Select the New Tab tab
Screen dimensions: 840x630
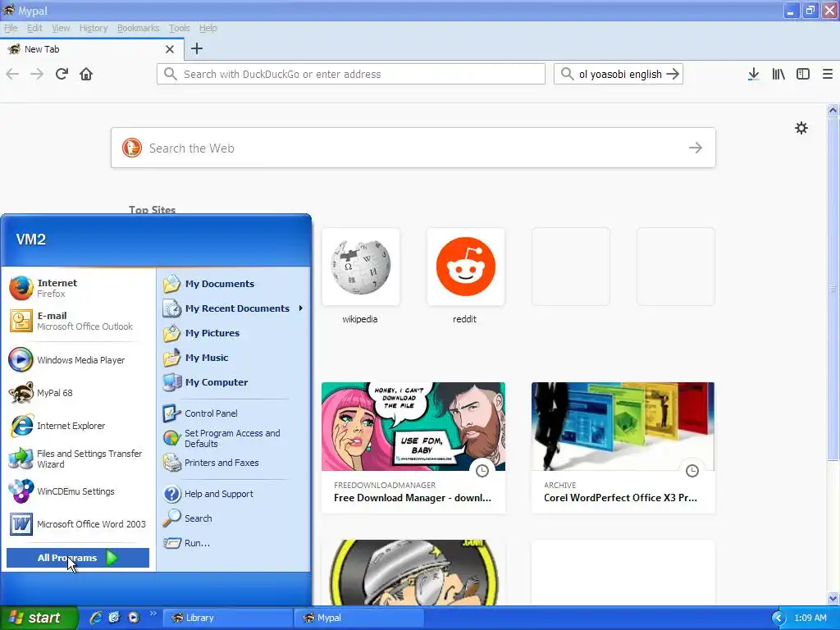coord(92,49)
